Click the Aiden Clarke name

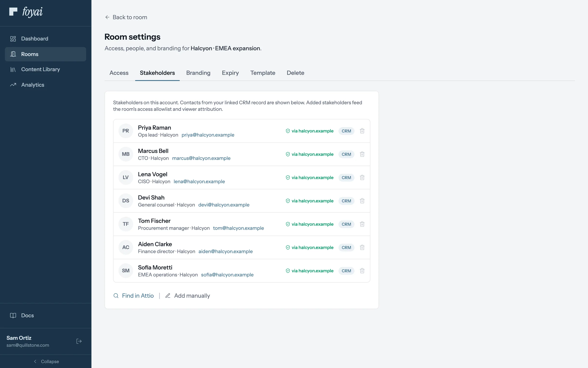155,244
